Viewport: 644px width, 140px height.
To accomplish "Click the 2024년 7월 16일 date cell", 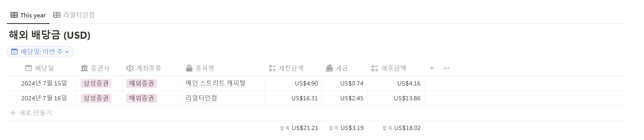I will tap(44, 98).
